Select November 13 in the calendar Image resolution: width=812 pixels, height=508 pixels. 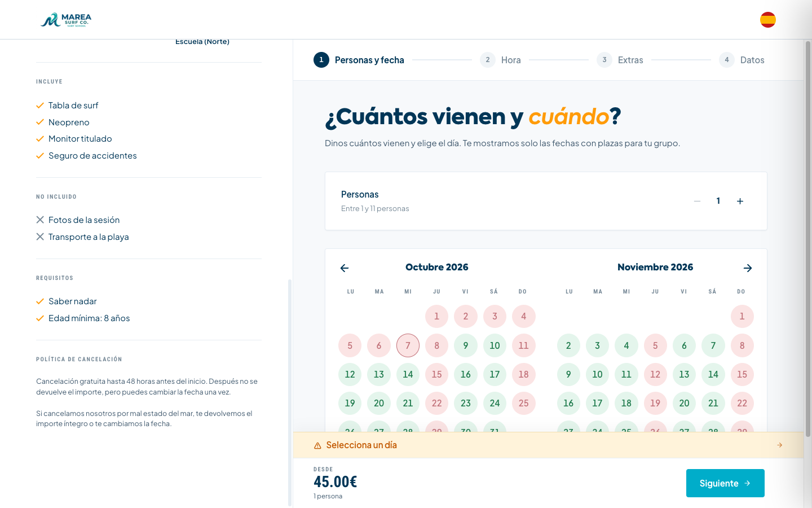point(684,374)
